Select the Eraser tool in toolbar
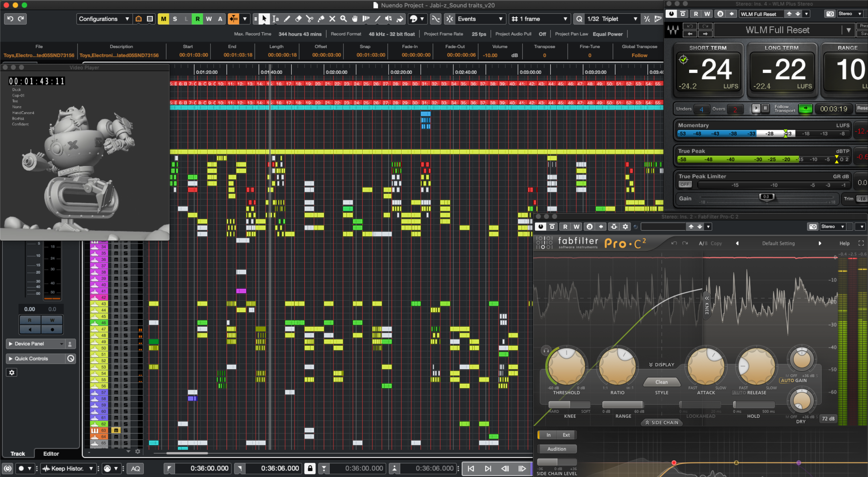The width and height of the screenshot is (868, 477). click(298, 19)
